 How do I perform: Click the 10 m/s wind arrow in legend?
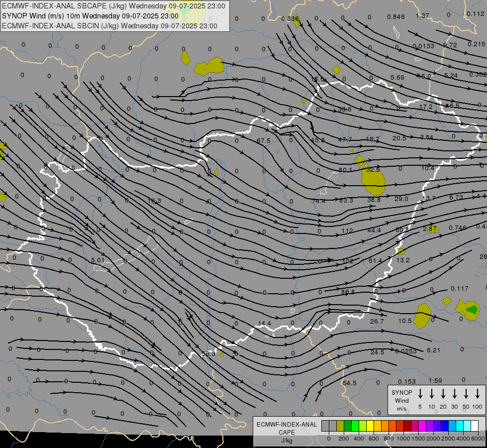[431, 394]
